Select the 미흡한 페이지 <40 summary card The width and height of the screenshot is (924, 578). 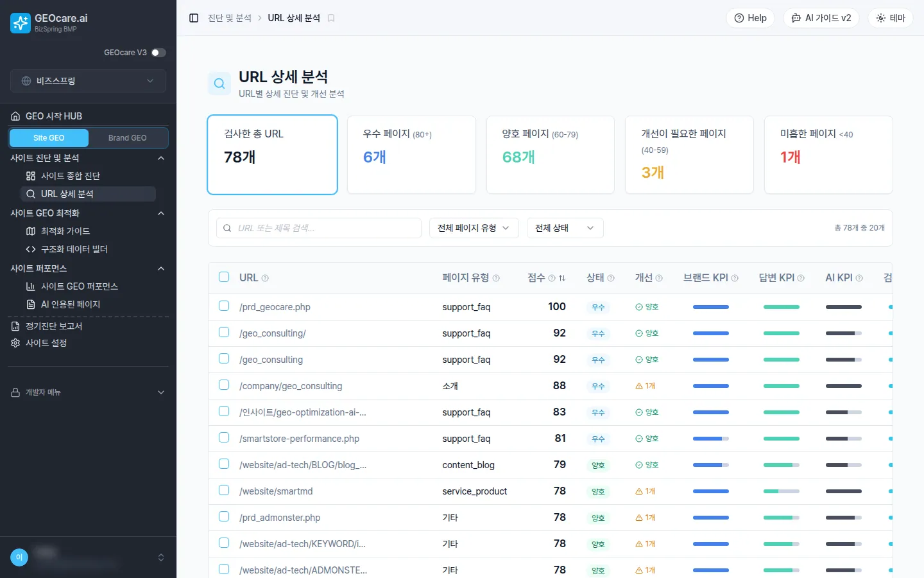pyautogui.click(x=828, y=155)
